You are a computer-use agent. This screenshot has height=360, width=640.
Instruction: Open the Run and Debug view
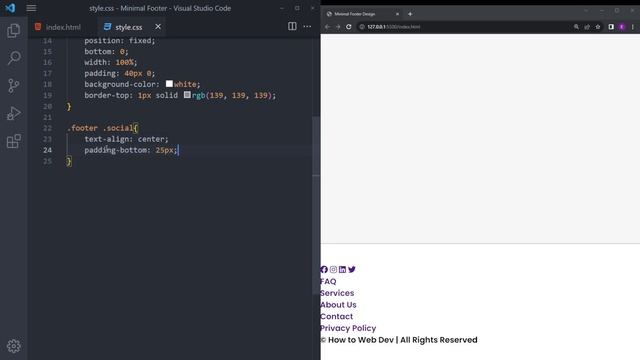click(x=13, y=113)
